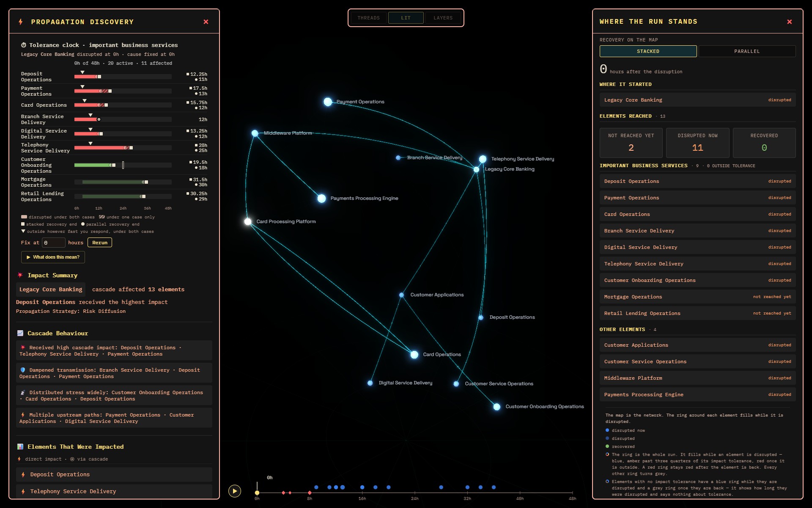Focus the Fix at hours input field

click(x=53, y=243)
